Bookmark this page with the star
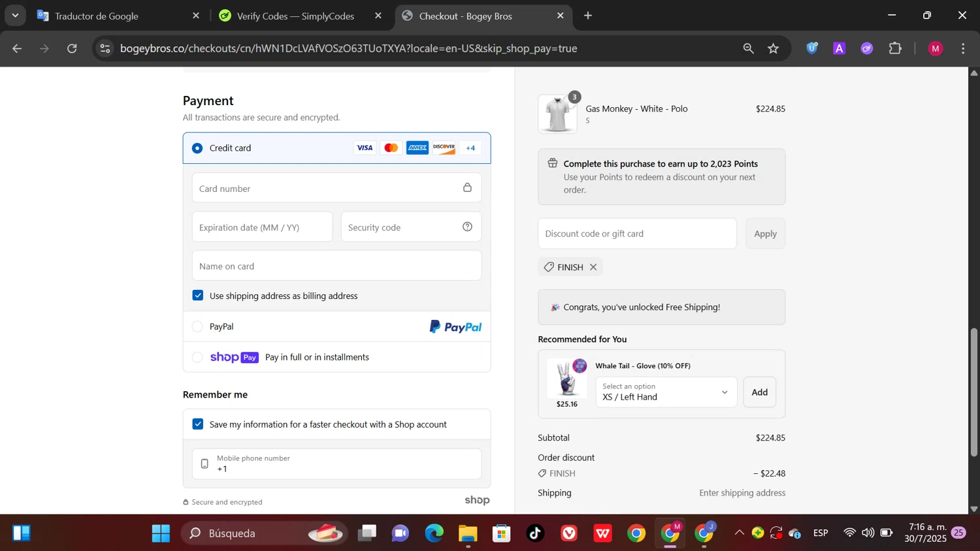 pos(774,48)
